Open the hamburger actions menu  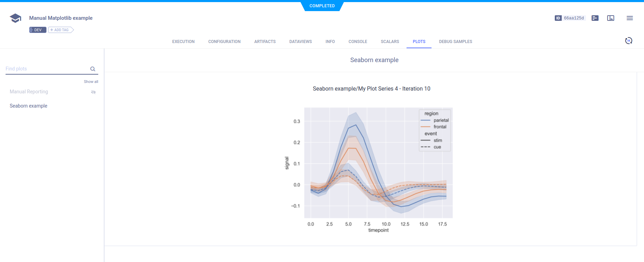[x=629, y=18]
